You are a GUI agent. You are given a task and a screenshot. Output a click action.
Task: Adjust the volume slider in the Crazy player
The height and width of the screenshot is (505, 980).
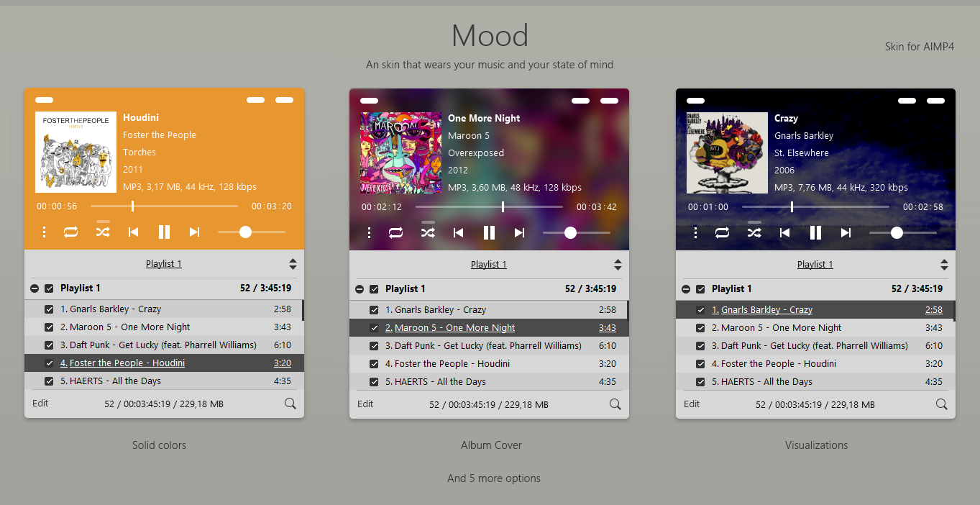point(903,232)
